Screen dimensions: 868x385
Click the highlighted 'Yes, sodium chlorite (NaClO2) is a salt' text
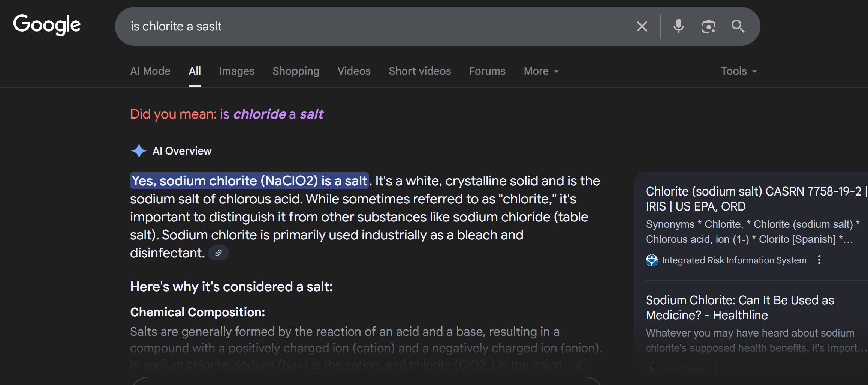[249, 181]
